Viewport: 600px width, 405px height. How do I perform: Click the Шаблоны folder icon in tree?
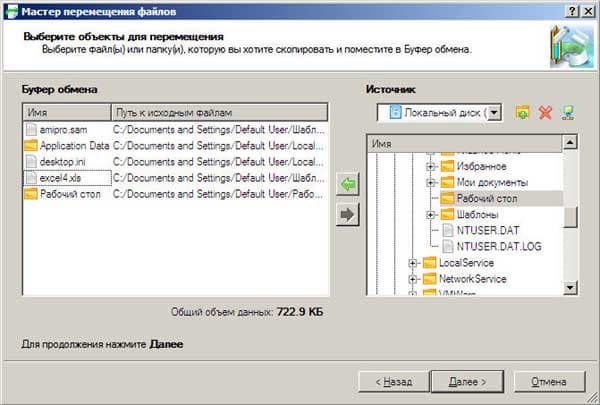[x=447, y=215]
